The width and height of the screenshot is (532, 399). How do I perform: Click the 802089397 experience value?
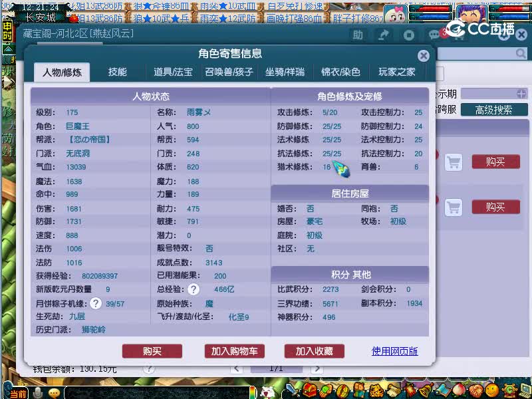point(100,276)
